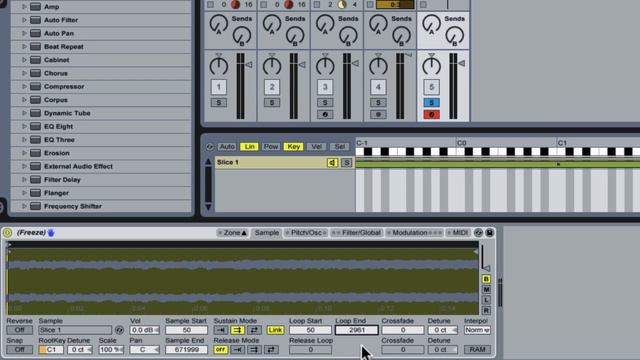
Task: Click the EQ Eight folder icon
Action: (x=36, y=127)
